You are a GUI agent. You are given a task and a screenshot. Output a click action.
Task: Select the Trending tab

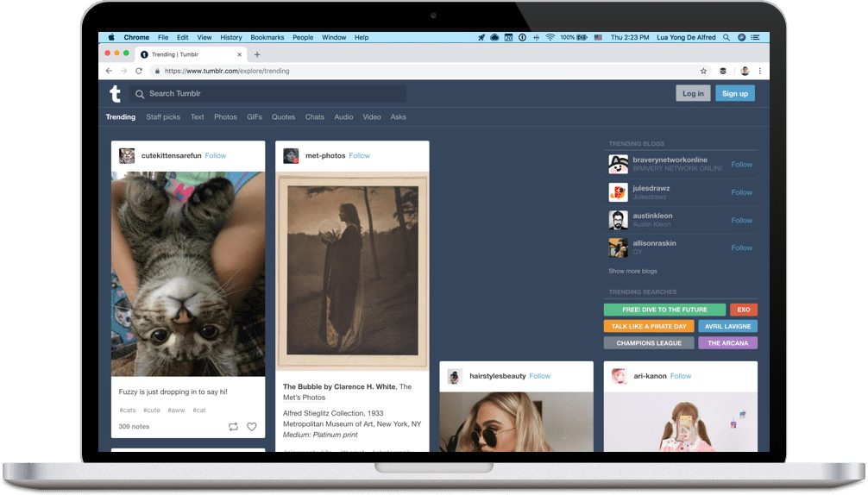[x=121, y=117]
